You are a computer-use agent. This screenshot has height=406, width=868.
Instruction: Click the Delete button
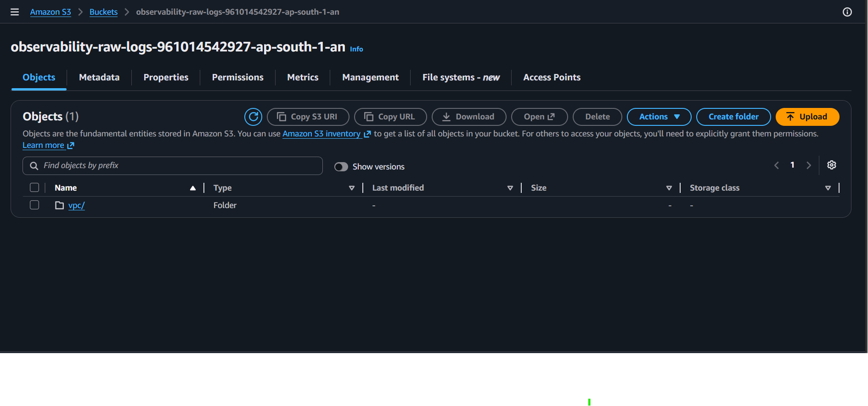tap(597, 117)
